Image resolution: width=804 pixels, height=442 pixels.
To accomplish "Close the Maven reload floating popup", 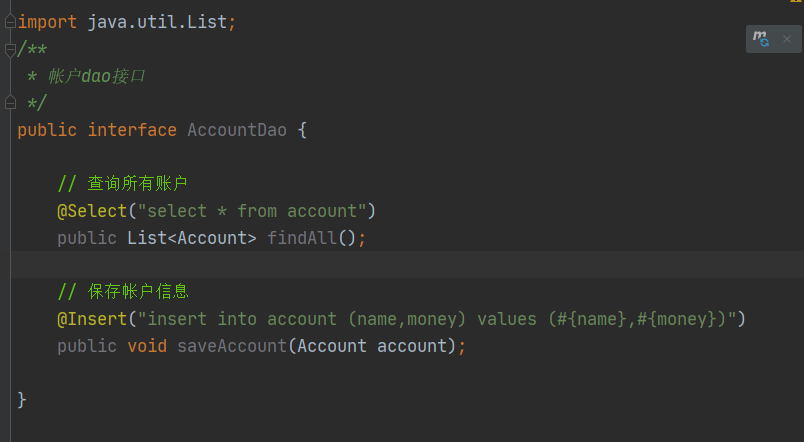I will [787, 39].
